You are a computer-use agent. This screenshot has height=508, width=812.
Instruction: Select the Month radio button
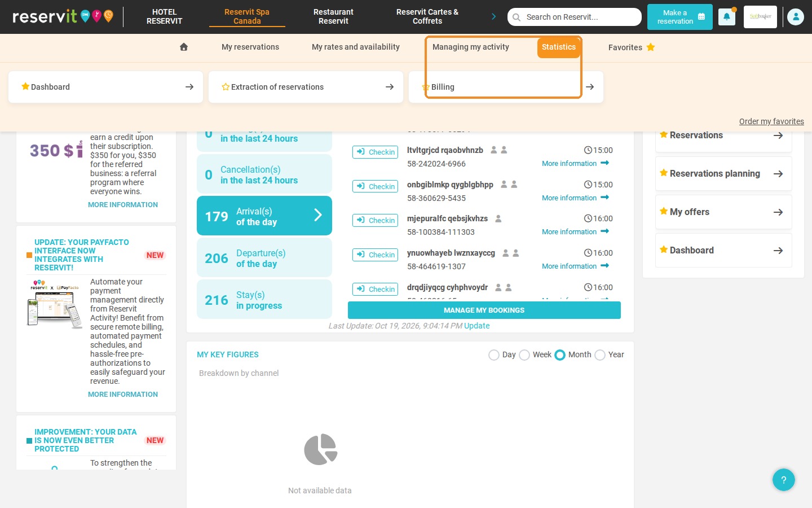(560, 355)
